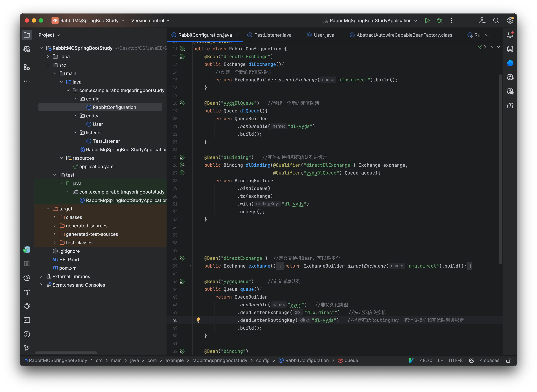This screenshot has width=537, height=392.
Task: Expand the External Libraries node
Action: [x=41, y=276]
